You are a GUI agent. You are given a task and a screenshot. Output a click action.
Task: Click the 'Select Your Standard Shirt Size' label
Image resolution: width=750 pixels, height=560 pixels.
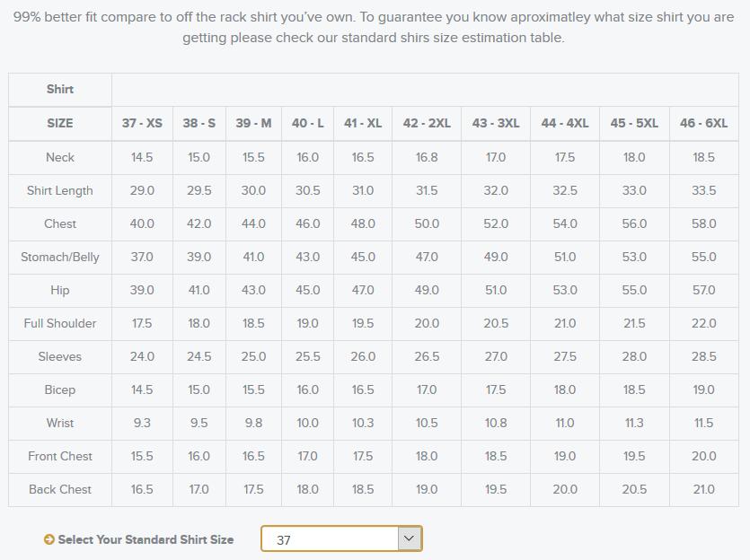(x=146, y=539)
